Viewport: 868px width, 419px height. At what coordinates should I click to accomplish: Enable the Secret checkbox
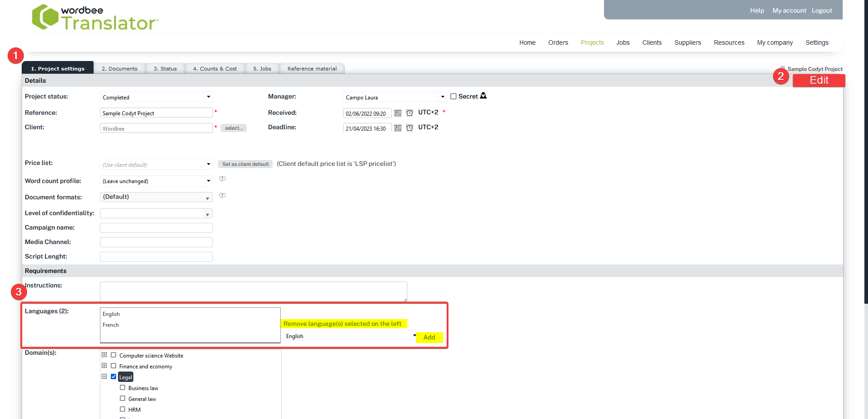453,96
